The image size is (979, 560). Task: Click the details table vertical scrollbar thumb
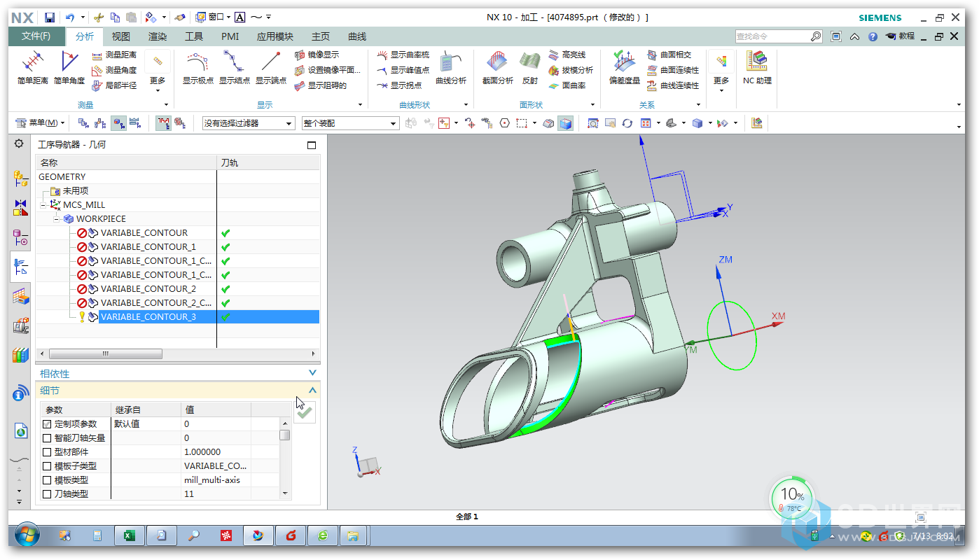click(285, 435)
